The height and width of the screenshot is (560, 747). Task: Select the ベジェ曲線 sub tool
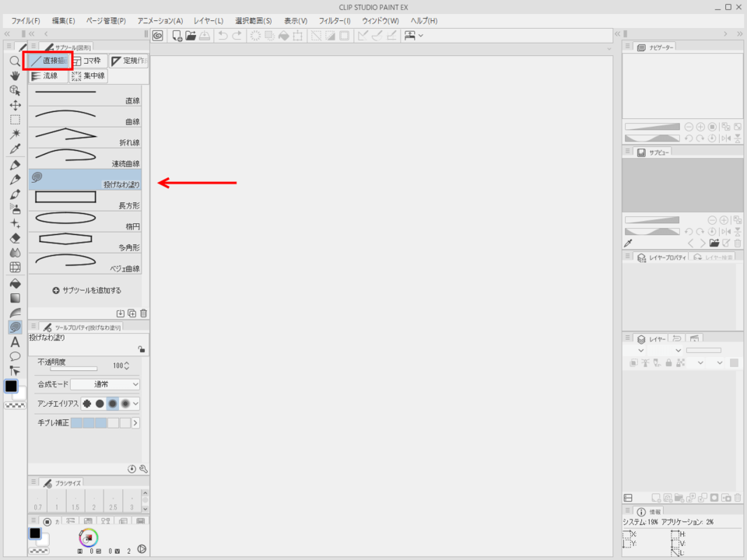(x=85, y=264)
